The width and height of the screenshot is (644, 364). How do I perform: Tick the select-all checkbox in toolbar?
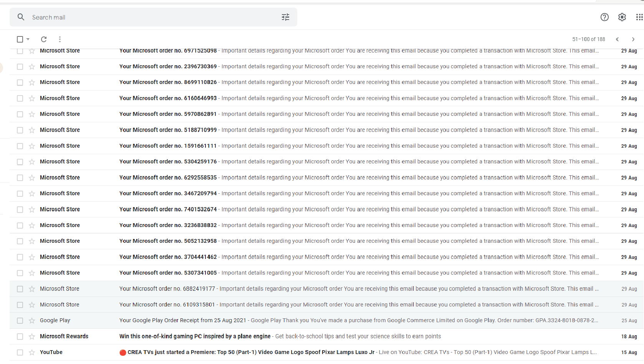tap(20, 39)
